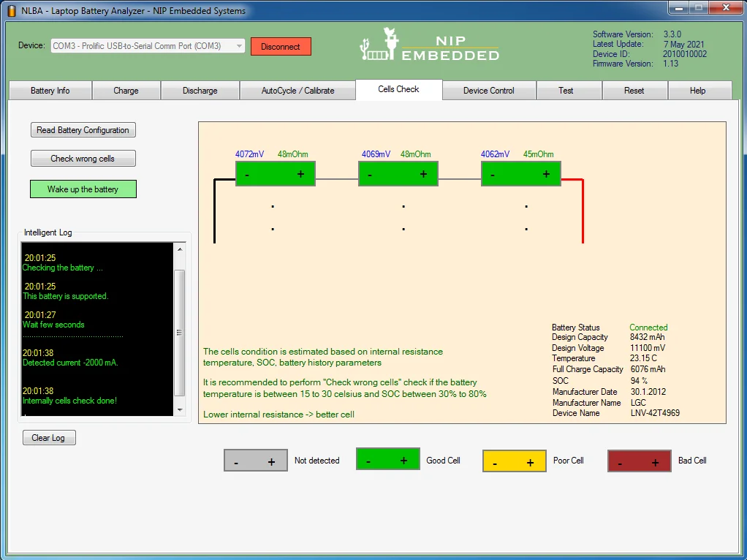The image size is (747, 560).
Task: Click the gray Not detected legend cell
Action: click(x=256, y=461)
